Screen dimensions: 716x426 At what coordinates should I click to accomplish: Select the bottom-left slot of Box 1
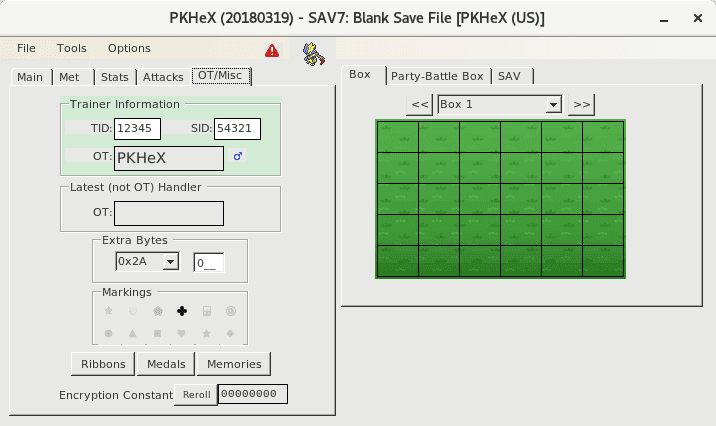[398, 261]
